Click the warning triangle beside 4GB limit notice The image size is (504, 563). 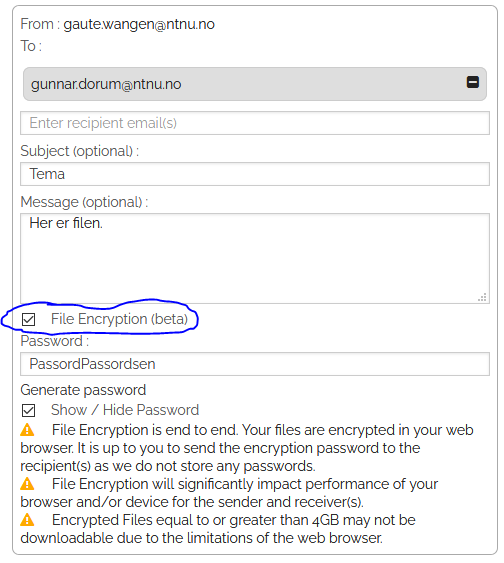[27, 520]
